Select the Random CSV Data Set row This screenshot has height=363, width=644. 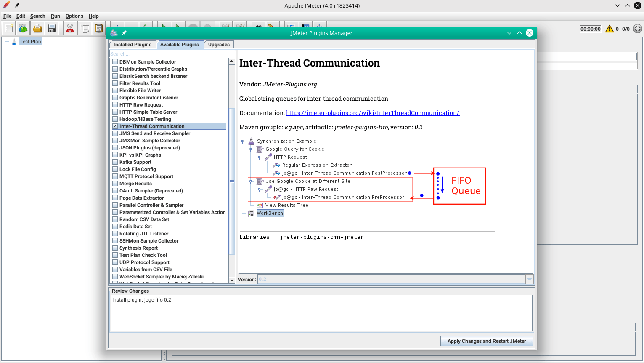point(169,219)
